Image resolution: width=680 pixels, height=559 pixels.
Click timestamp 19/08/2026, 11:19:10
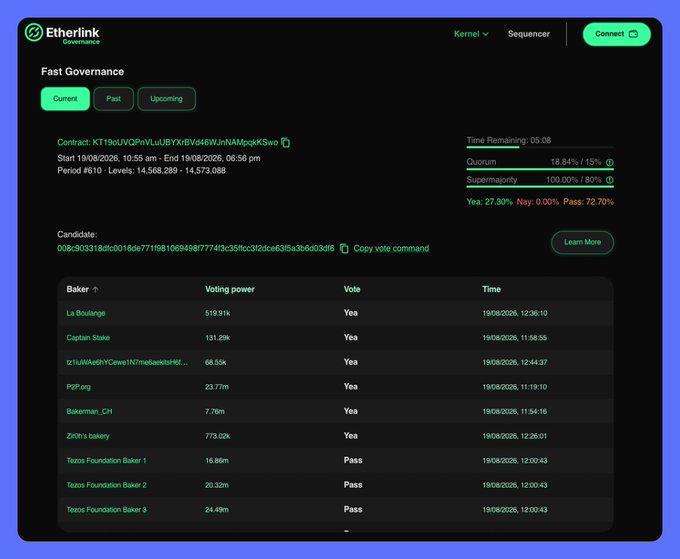point(515,387)
